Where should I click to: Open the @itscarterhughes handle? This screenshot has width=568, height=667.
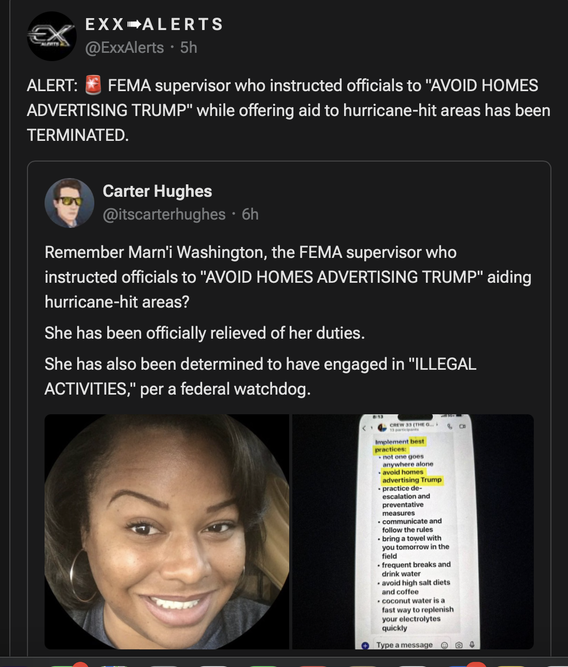[164, 214]
